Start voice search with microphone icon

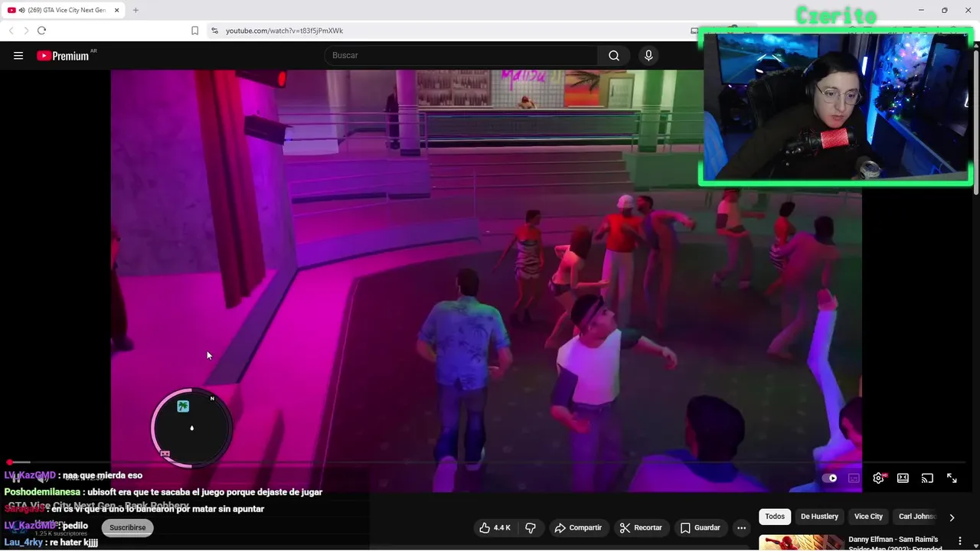tap(648, 55)
